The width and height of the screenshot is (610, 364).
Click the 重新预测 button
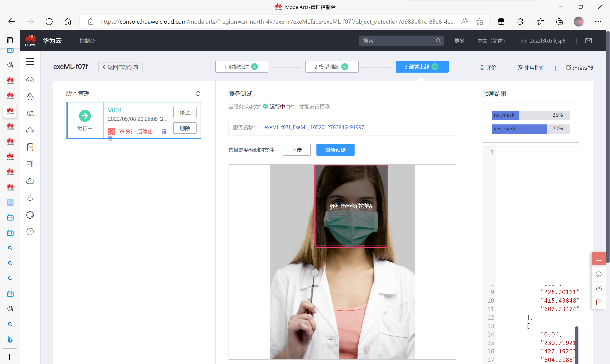[x=335, y=150]
